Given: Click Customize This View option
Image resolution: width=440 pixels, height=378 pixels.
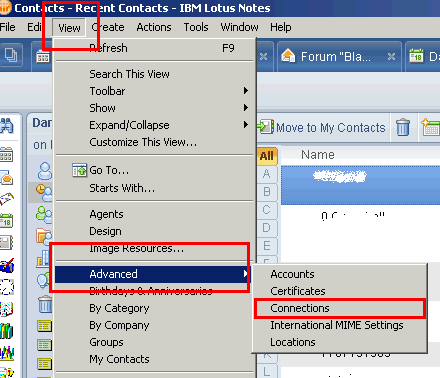Looking at the screenshot, I should [143, 142].
